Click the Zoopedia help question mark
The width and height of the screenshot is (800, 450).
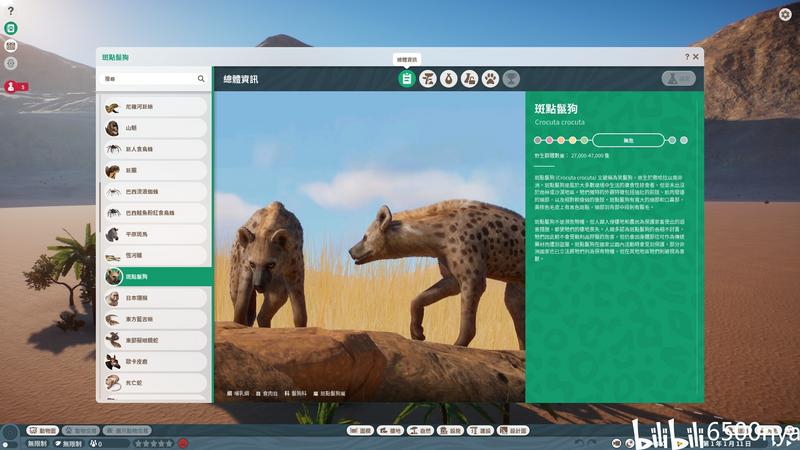click(687, 57)
